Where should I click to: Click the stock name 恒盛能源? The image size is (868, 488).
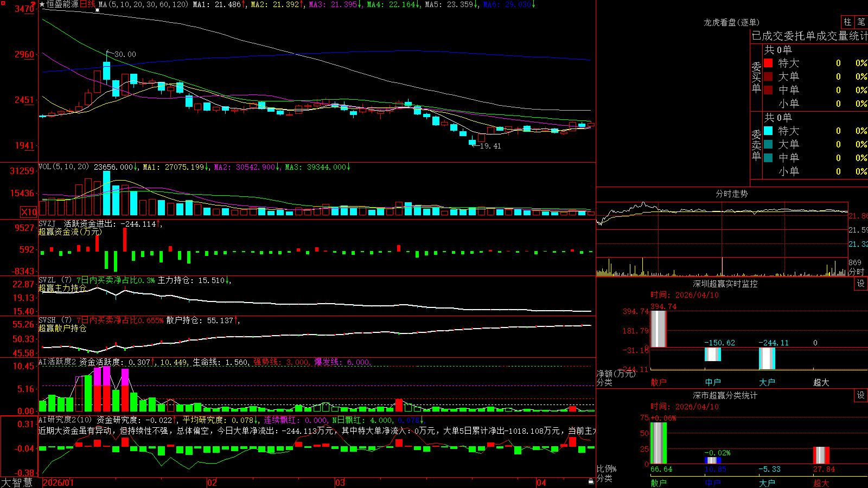[62, 4]
